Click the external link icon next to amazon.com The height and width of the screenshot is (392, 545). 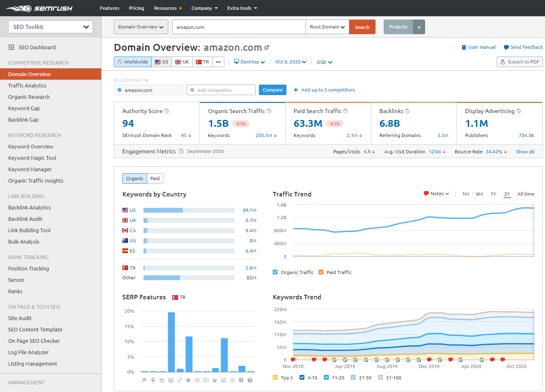(x=267, y=47)
